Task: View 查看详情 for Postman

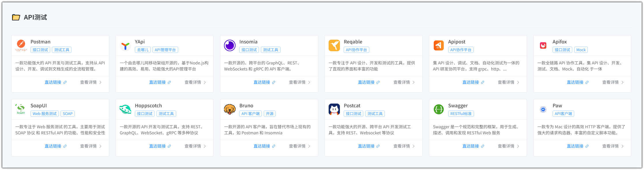Action: pos(91,82)
